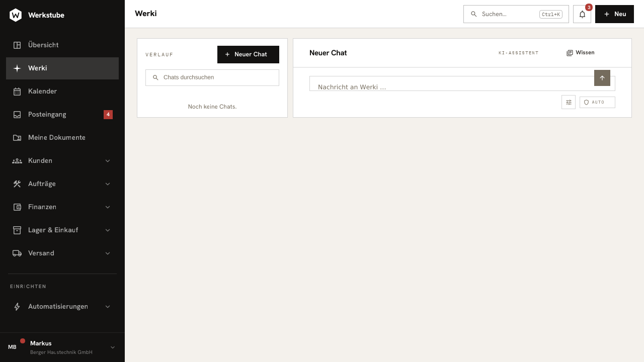Screen dimensions: 644x362
Task: Click the Finanzen wallet icon
Action: (17, 207)
